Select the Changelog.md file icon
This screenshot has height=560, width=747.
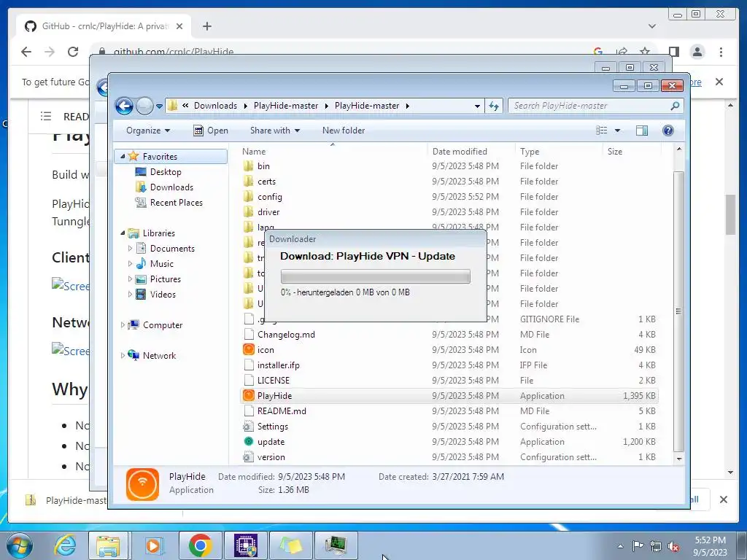coord(248,334)
